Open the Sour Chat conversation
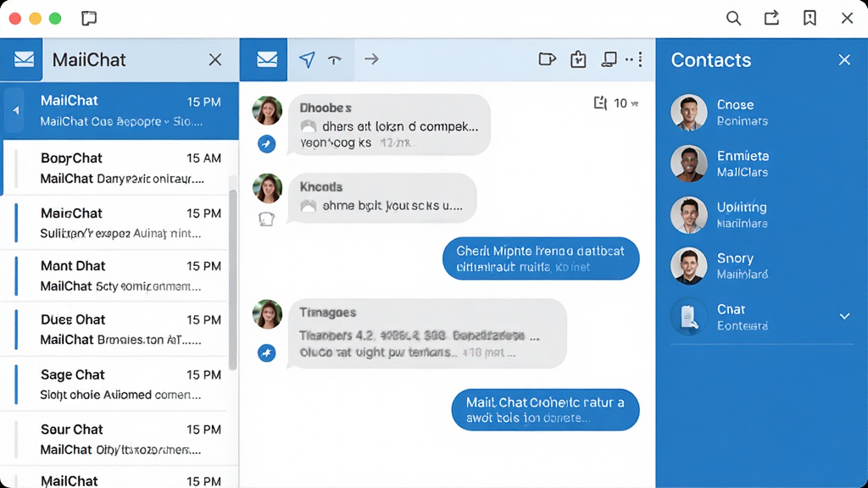 pos(114,439)
